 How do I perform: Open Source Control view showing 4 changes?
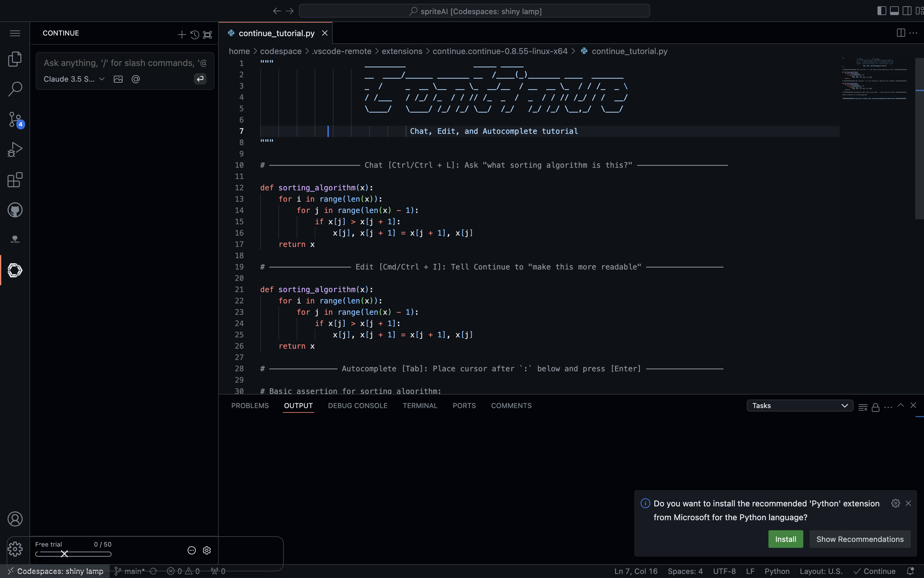pyautogui.click(x=15, y=119)
